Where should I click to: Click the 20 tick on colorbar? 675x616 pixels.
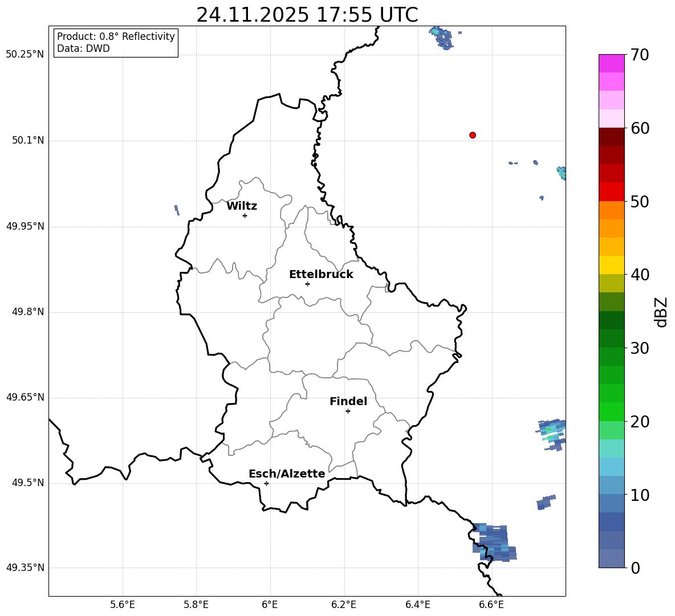[640, 422]
